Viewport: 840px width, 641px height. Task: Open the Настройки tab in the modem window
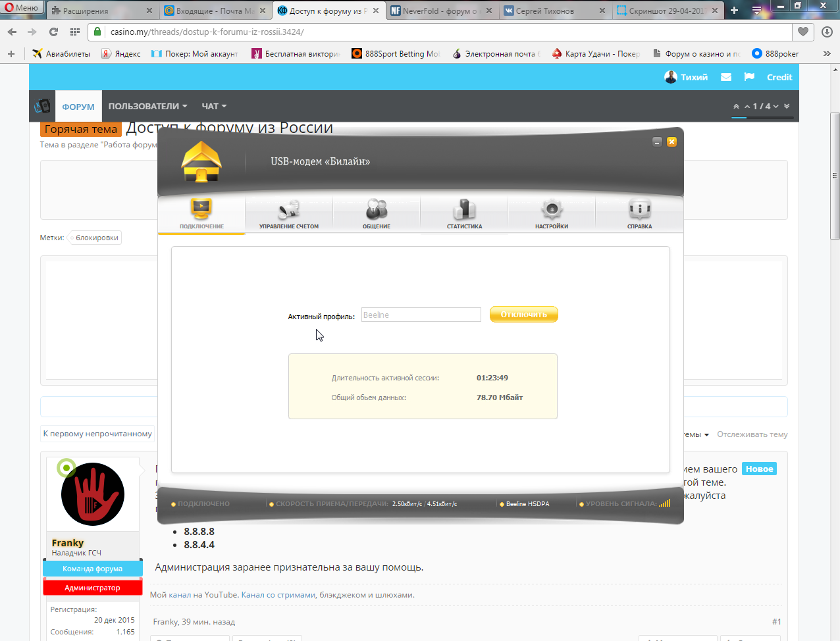pyautogui.click(x=552, y=215)
